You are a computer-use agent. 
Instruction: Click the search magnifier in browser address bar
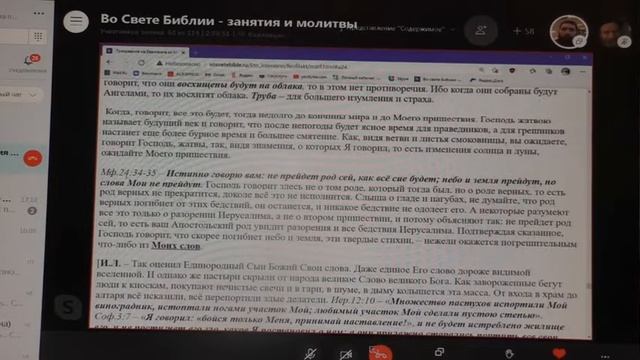click(482, 70)
